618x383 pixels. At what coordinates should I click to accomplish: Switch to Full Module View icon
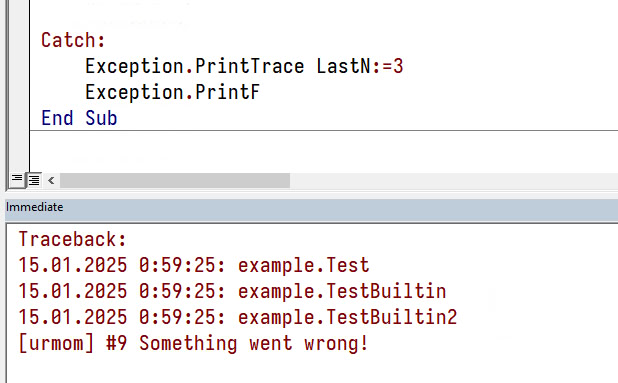(34, 180)
